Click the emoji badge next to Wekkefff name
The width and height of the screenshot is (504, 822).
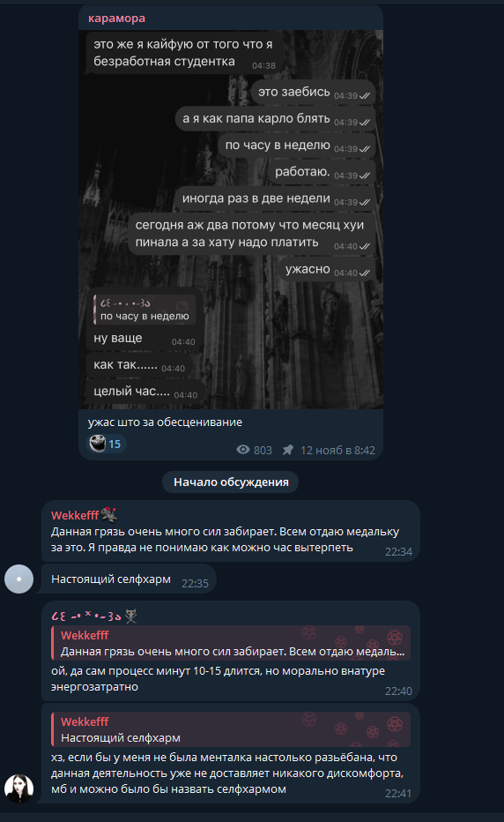click(109, 515)
